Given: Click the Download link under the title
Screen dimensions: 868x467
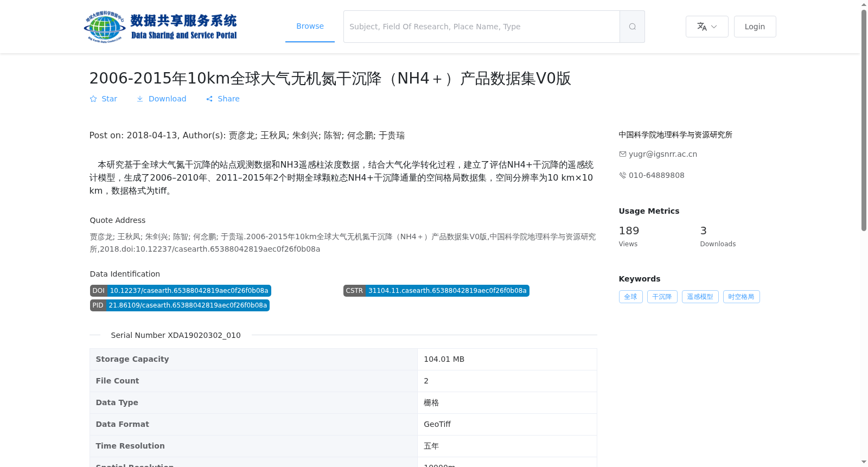Looking at the screenshot, I should (161, 99).
